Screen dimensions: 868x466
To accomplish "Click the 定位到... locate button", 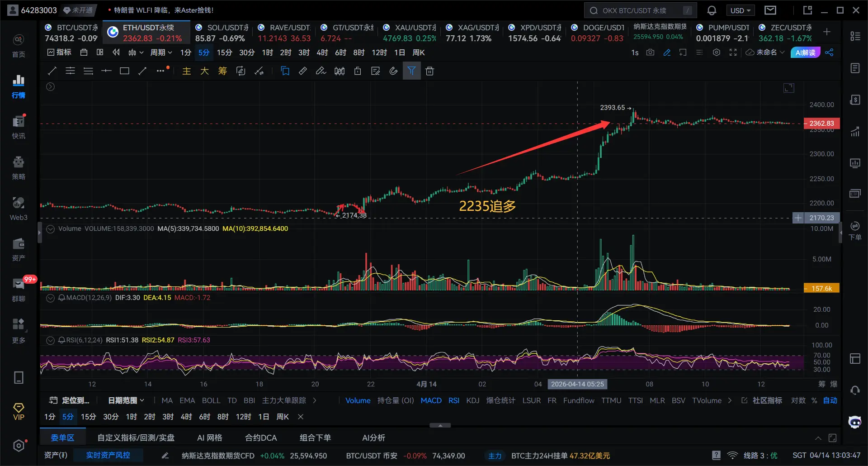I will (69, 400).
